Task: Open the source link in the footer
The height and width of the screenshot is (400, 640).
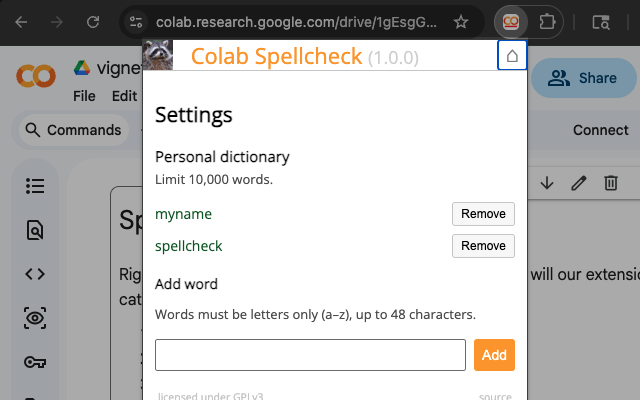Action: pyautogui.click(x=495, y=396)
